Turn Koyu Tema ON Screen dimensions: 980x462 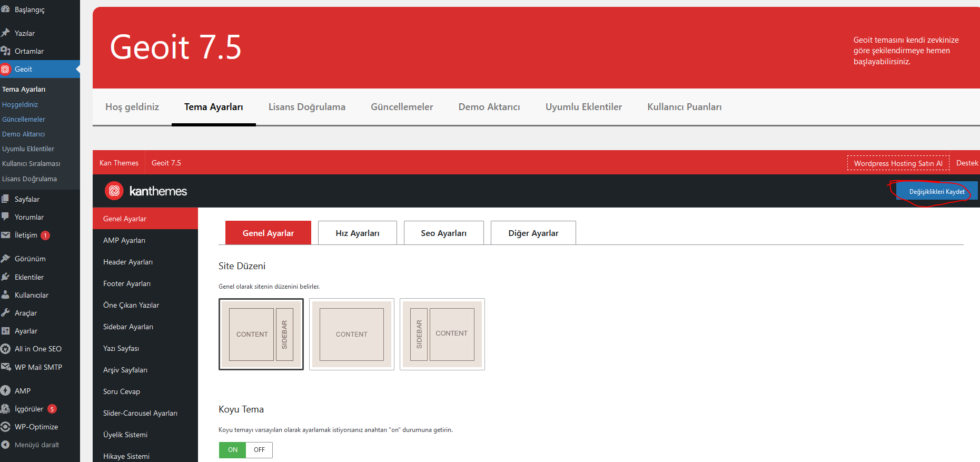233,450
